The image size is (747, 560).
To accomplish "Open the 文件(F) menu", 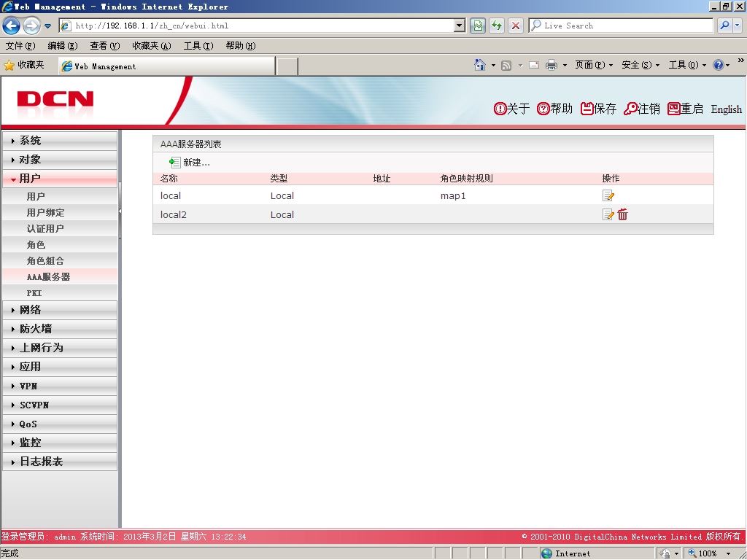I will point(20,46).
